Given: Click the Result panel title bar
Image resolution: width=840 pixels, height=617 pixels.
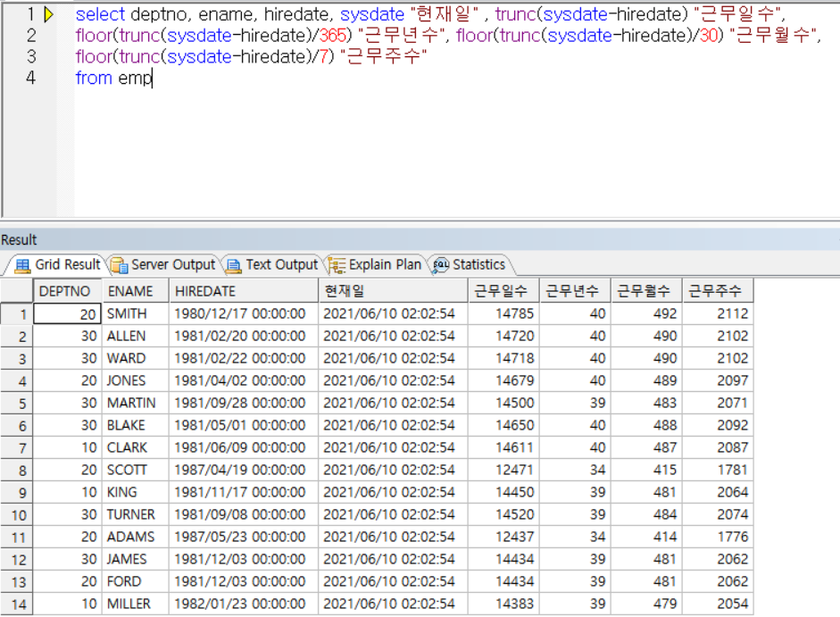Looking at the screenshot, I should [420, 239].
